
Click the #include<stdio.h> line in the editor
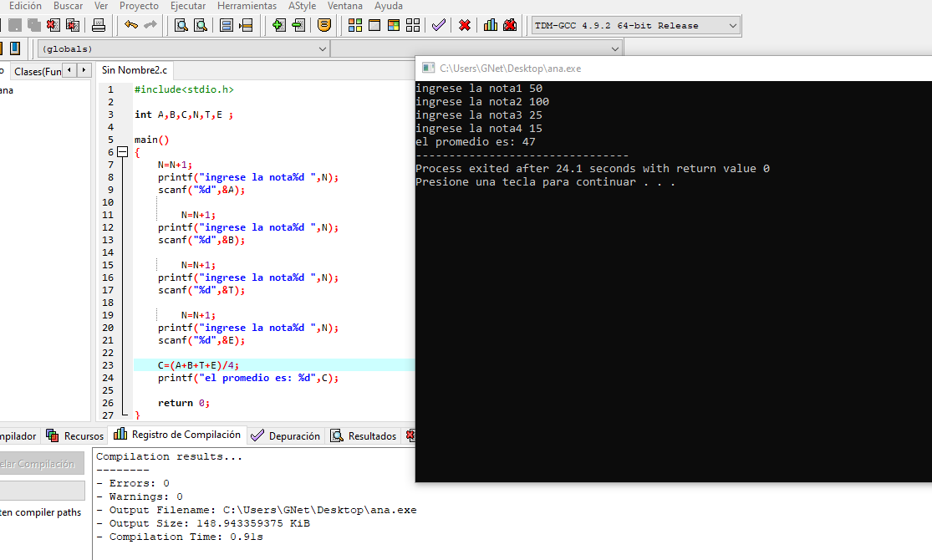184,89
